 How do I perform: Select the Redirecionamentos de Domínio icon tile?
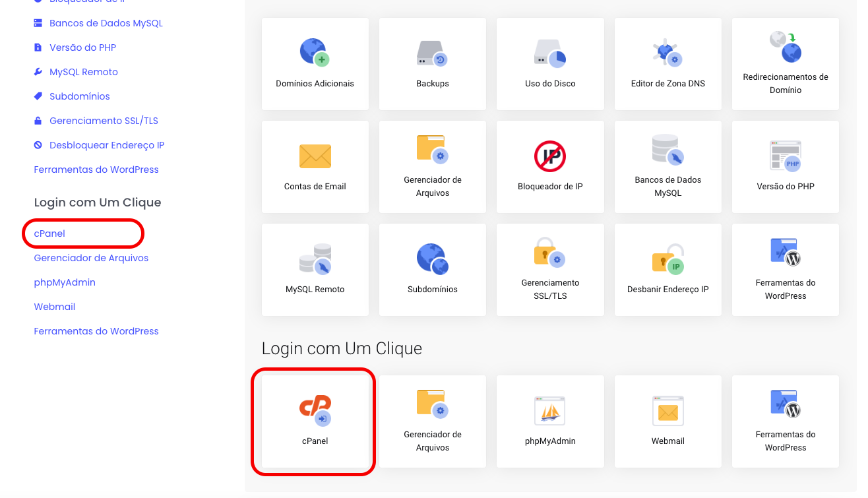coord(785,64)
